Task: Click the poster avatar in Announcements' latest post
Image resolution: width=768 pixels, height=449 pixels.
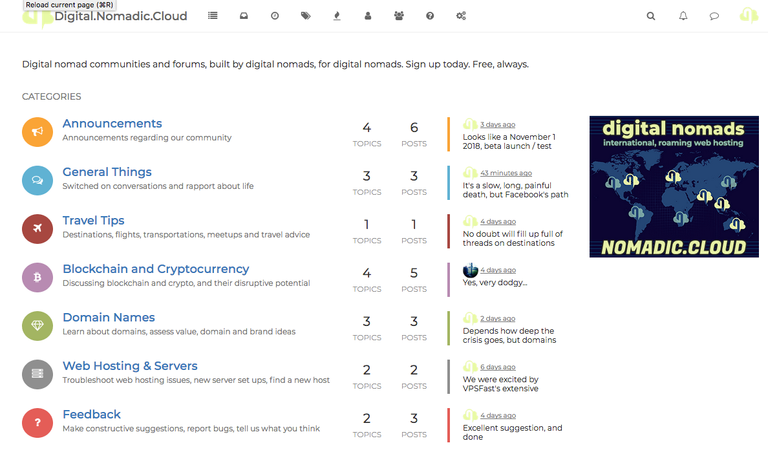Action: (x=470, y=124)
